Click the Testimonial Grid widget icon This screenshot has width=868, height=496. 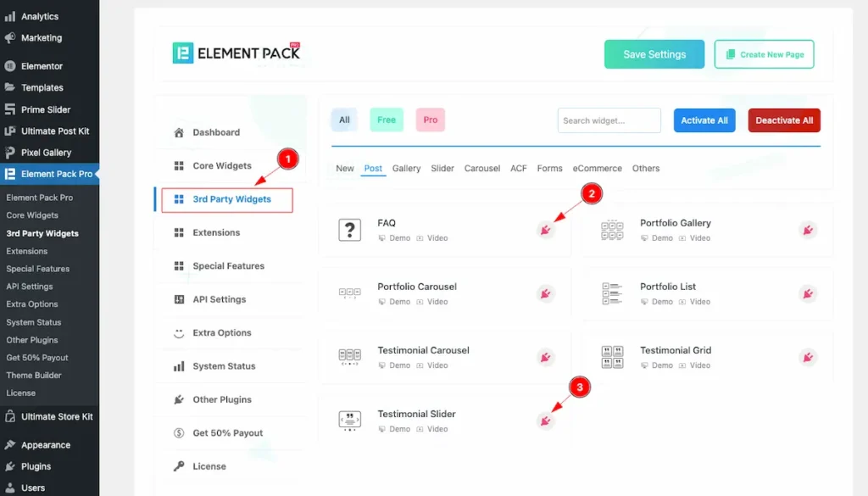tap(612, 357)
